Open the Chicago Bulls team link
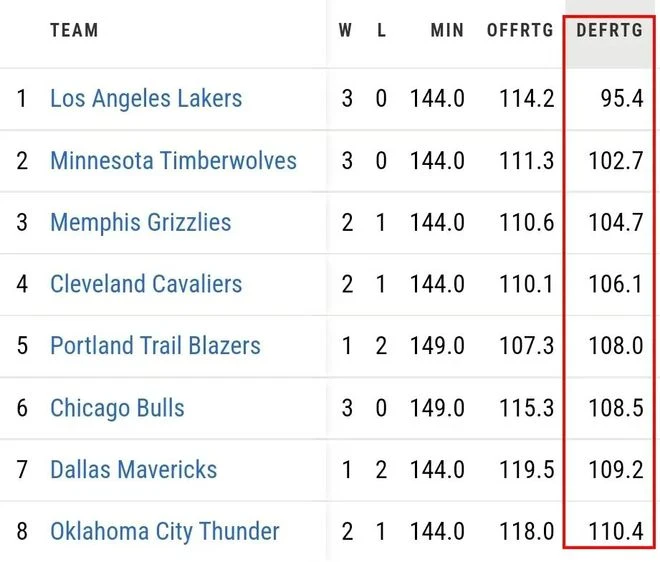This screenshot has height=562, width=660. pyautogui.click(x=117, y=408)
